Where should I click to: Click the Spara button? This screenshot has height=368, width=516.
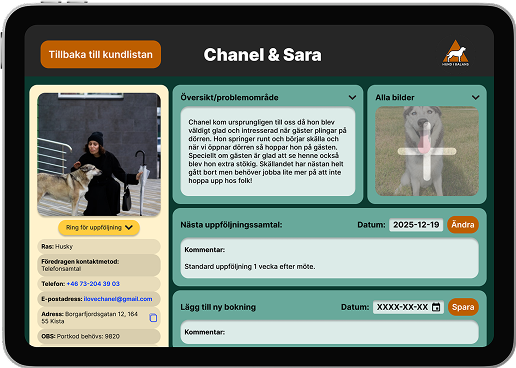(x=463, y=307)
